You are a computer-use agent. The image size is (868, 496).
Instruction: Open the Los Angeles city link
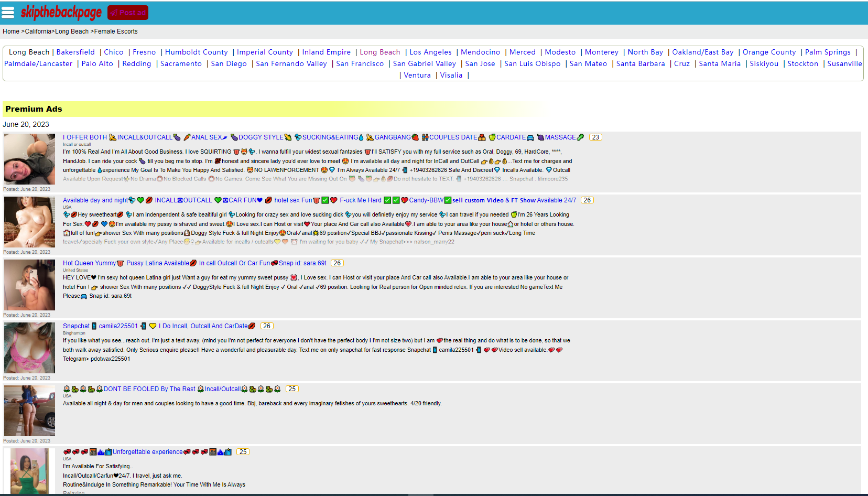coord(430,52)
